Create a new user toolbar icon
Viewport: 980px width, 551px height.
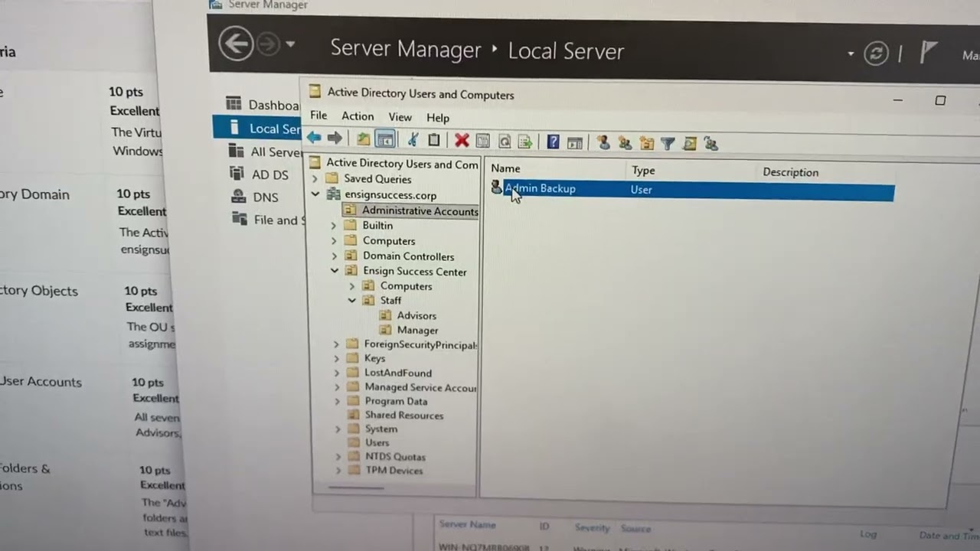pyautogui.click(x=603, y=142)
